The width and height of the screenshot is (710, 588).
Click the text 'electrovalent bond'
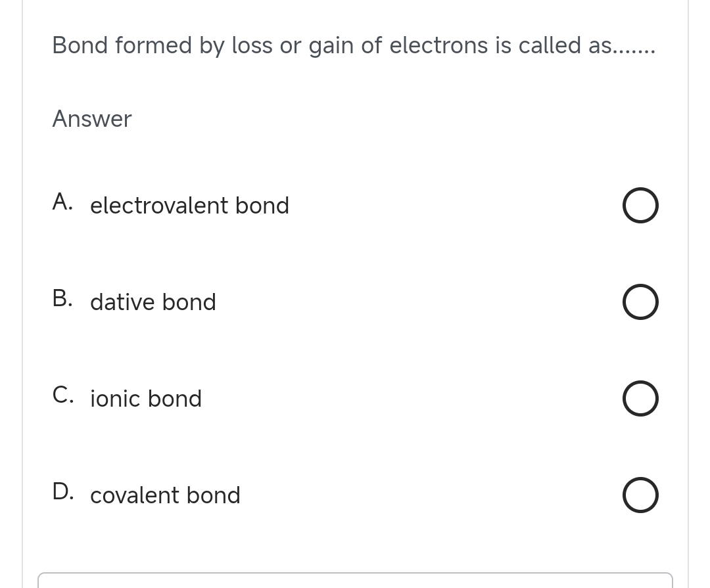(189, 205)
